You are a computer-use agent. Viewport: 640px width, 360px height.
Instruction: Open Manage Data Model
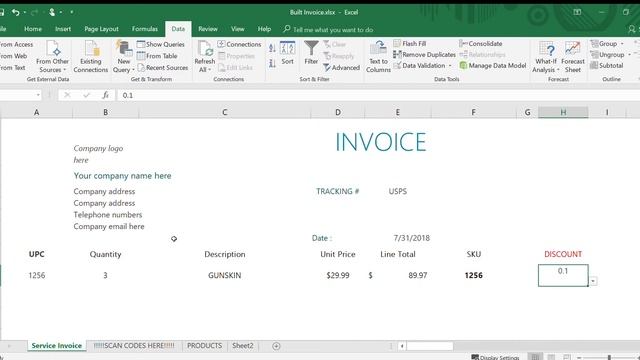pos(493,65)
